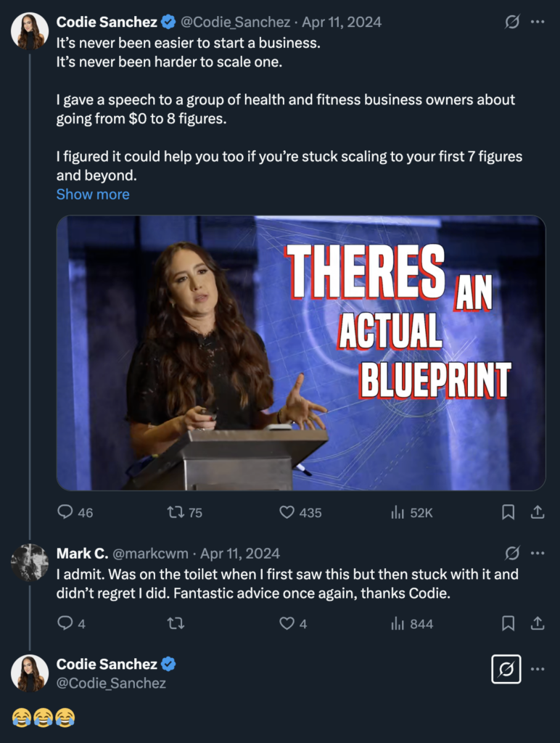The width and height of the screenshot is (560, 743).
Task: Play the blueprint speech video thumbnail
Action: tap(300, 353)
